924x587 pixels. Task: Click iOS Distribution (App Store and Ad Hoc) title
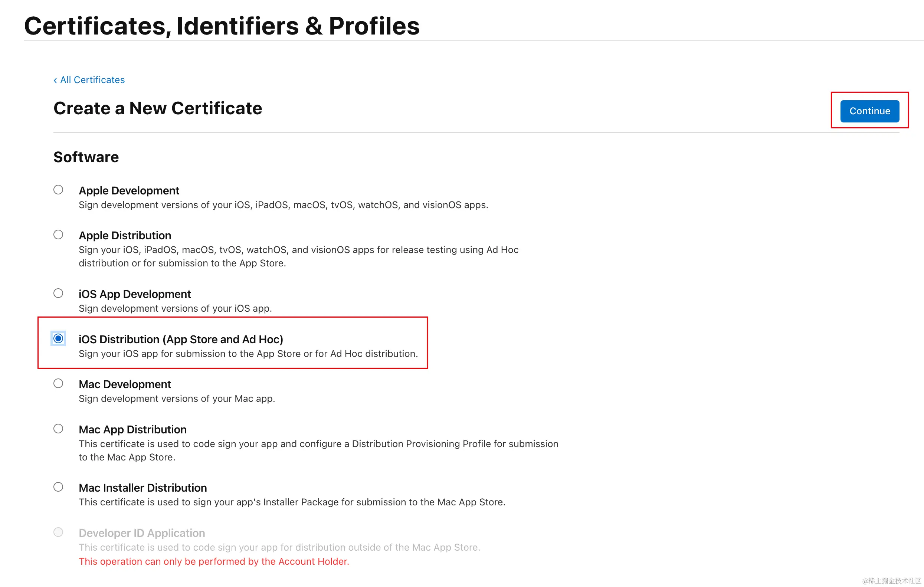tap(181, 340)
